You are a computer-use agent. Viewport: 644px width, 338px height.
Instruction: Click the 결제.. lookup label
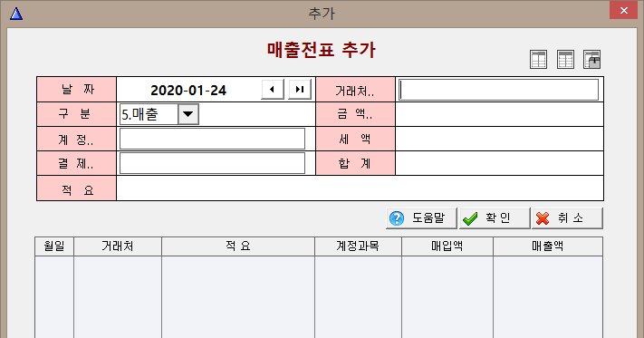click(76, 164)
